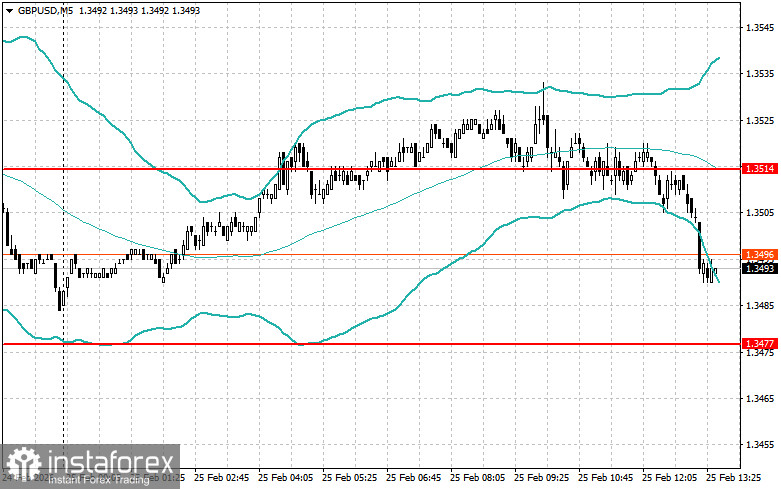The height and width of the screenshot is (489, 781).
Task: Click the 1.3505 price axis value
Action: tap(760, 213)
